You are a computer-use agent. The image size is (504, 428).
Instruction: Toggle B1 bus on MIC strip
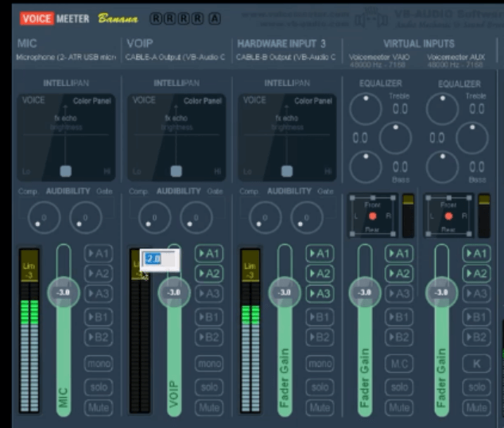99,317
